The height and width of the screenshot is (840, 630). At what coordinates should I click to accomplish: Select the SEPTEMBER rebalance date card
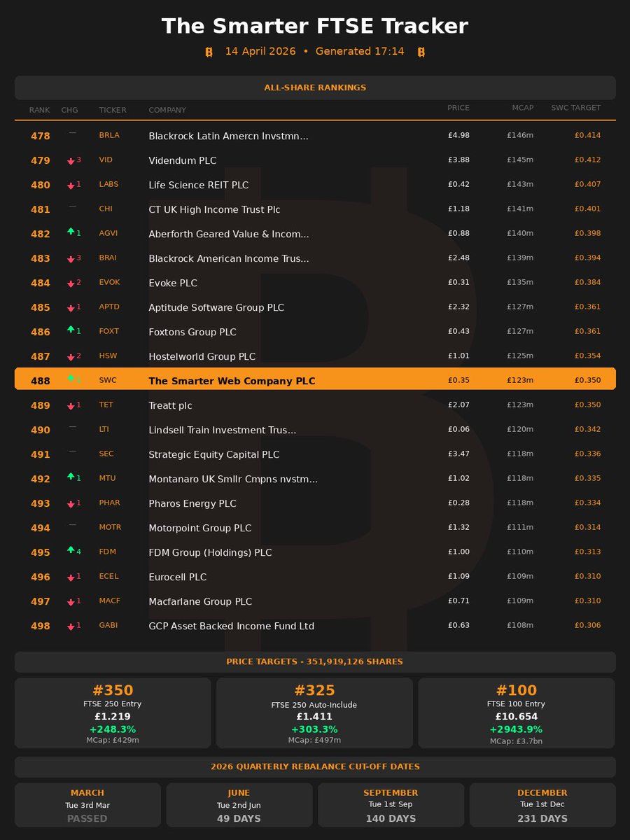pyautogui.click(x=391, y=805)
